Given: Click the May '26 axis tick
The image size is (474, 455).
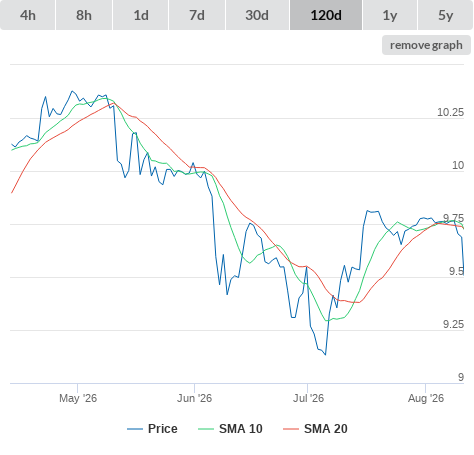Looking at the screenshot, I should (x=78, y=398).
